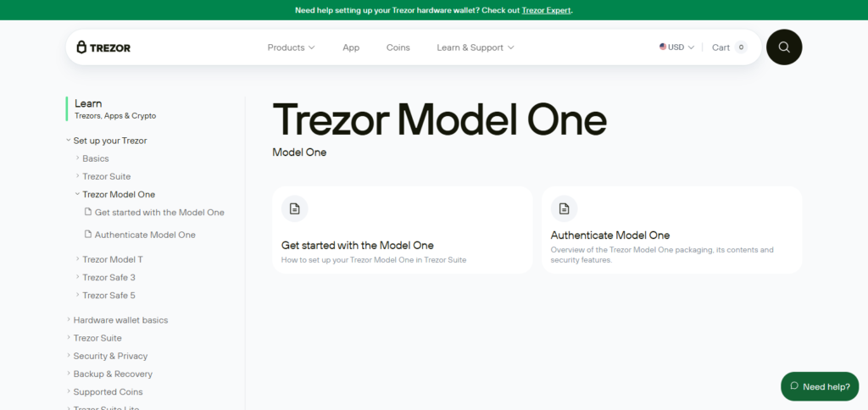The height and width of the screenshot is (410, 868).
Task: Expand the Trezor Safe 5 item
Action: (77, 295)
